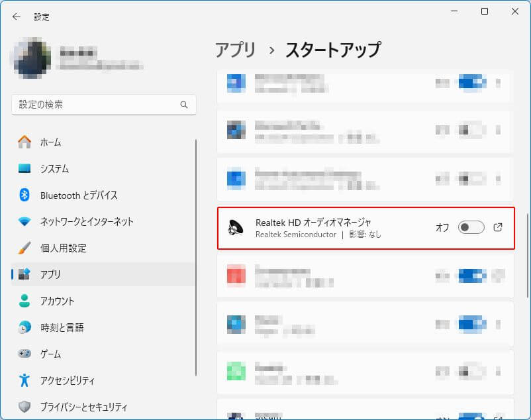Click the Accounts person icon

24,301
